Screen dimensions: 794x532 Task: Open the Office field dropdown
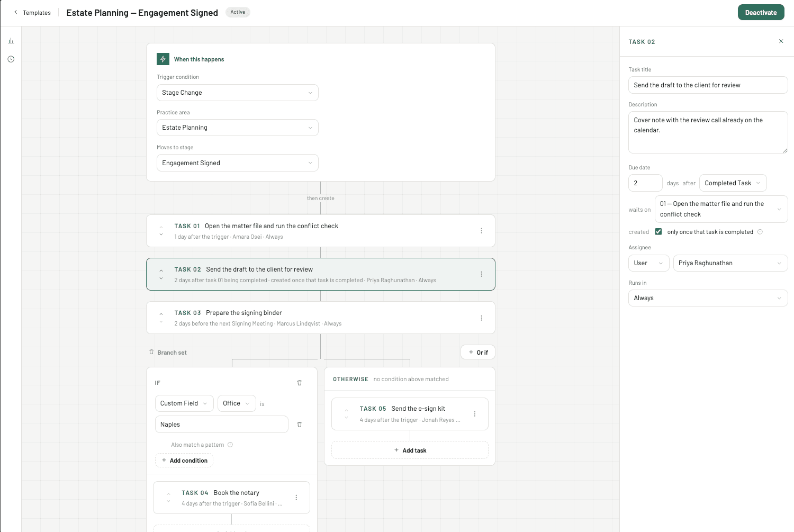pyautogui.click(x=237, y=403)
